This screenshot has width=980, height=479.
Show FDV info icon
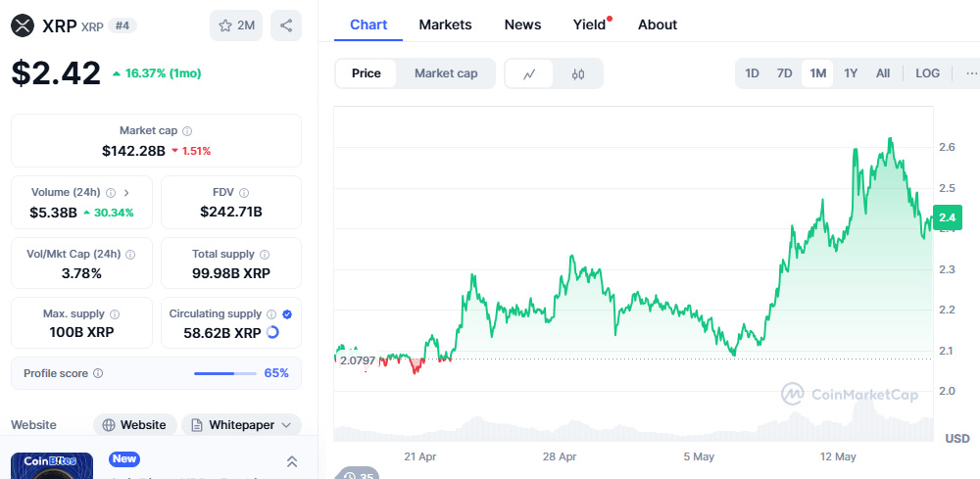pos(244,193)
